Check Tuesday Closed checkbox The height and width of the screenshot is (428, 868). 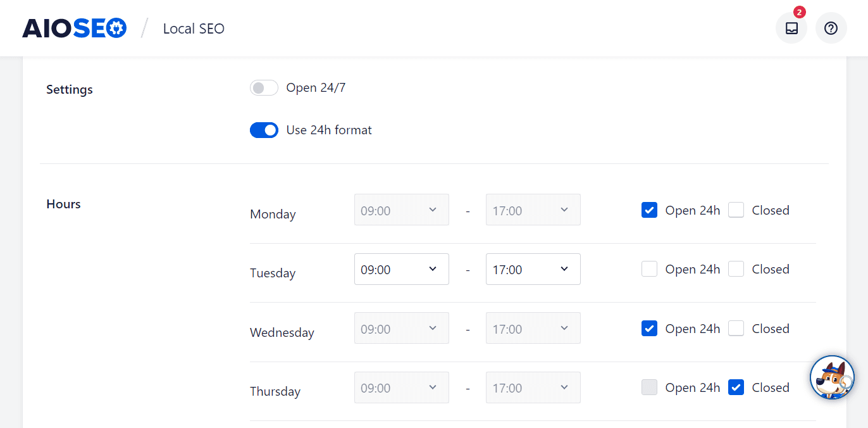[x=736, y=269]
